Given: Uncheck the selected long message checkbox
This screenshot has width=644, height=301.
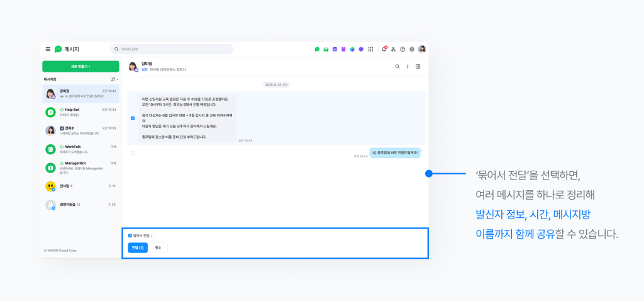Looking at the screenshot, I should (x=133, y=118).
